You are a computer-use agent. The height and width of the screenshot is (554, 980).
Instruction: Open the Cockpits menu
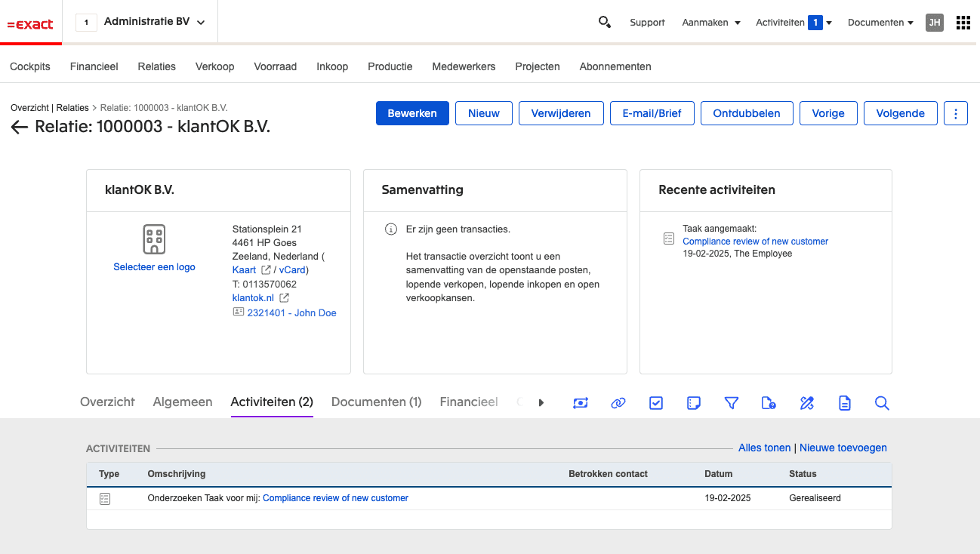point(30,66)
